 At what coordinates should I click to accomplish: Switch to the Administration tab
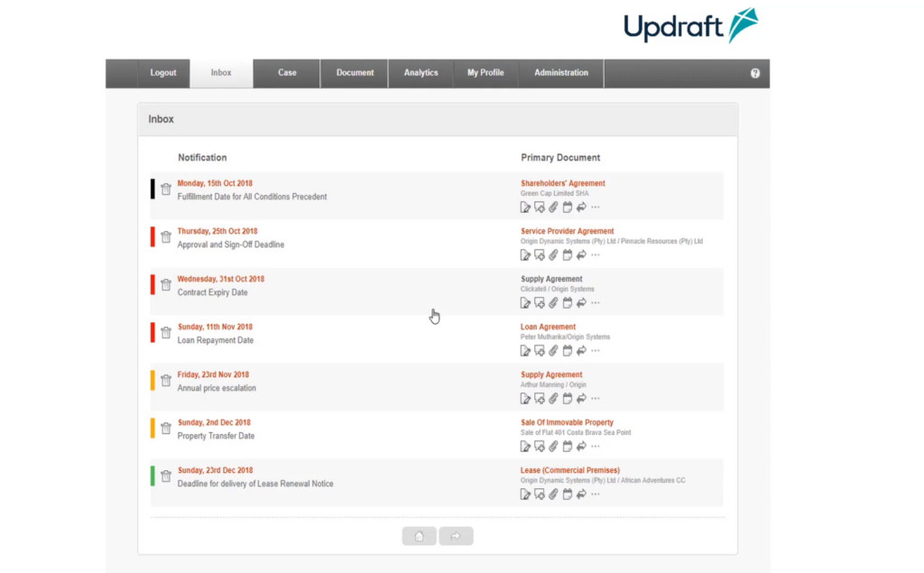click(x=560, y=73)
